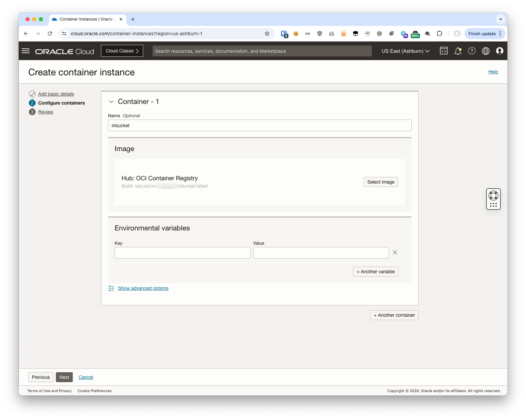Click the shield extension icon
The width and height of the screenshot is (526, 420).
[320, 34]
